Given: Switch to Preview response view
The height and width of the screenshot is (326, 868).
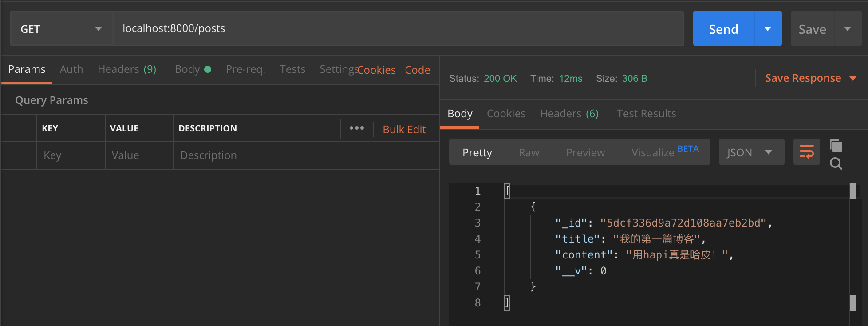Looking at the screenshot, I should pos(585,152).
